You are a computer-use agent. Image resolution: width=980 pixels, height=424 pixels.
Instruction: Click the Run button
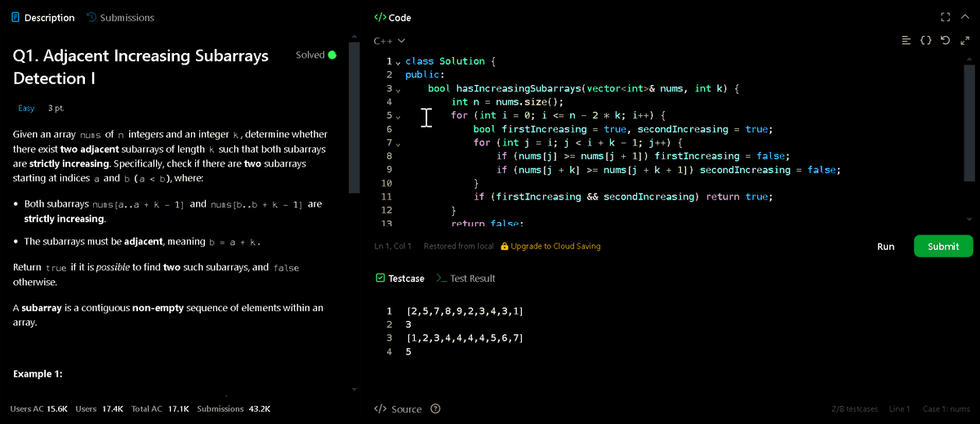886,246
